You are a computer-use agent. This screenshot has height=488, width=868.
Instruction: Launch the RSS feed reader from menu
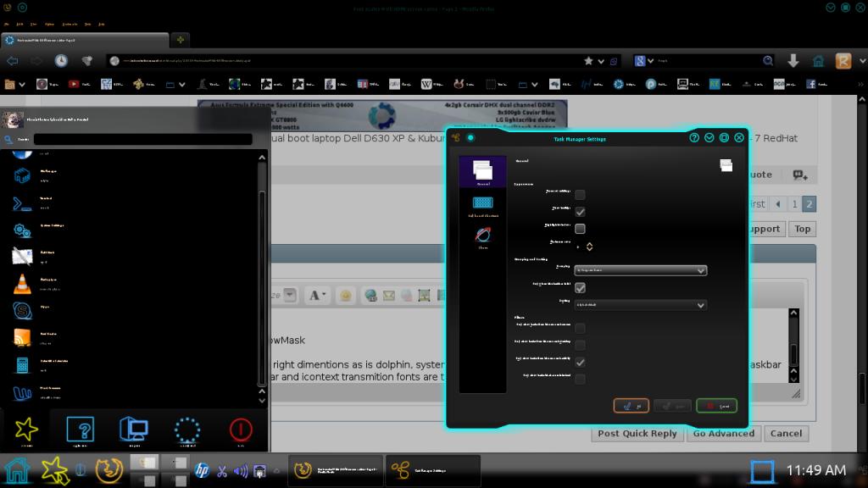pyautogui.click(x=22, y=337)
